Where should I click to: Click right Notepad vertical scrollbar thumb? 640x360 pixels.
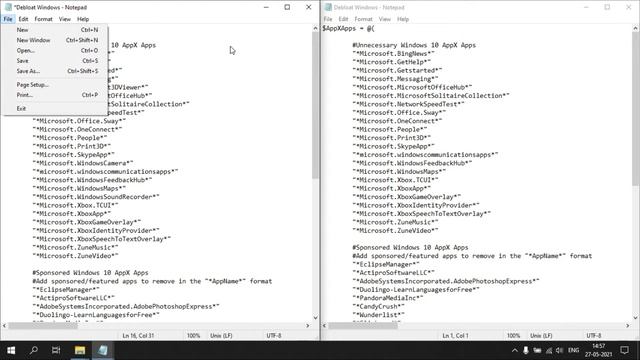[636, 109]
